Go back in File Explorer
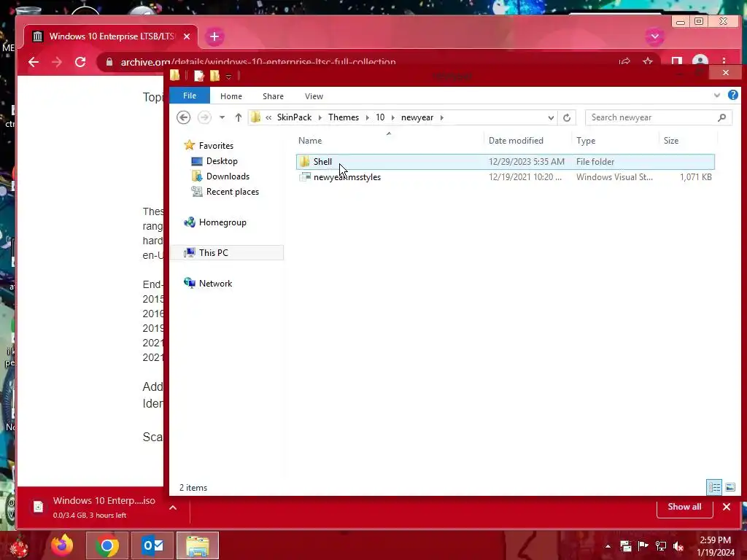The height and width of the screenshot is (560, 747). 183,117
